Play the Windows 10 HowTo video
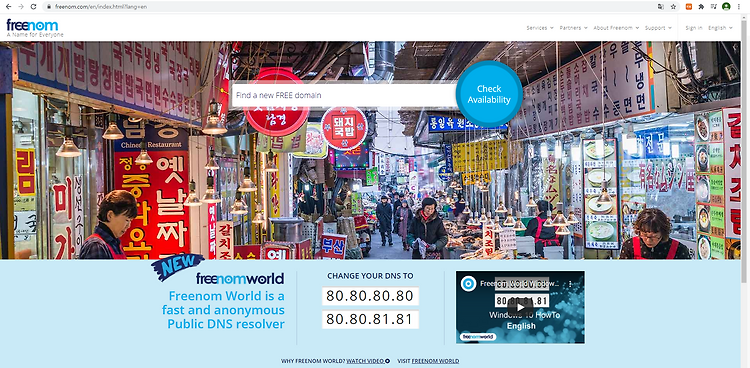 point(520,307)
